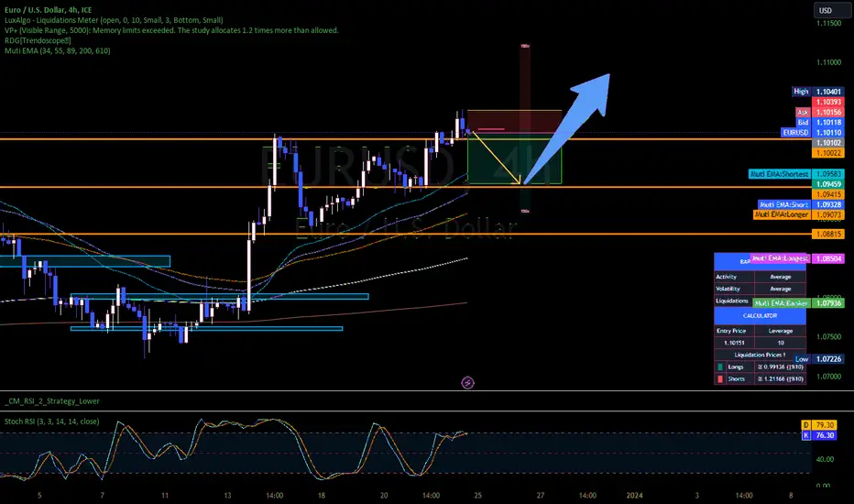Click the Entry Price value 1.10151

pos(734,343)
